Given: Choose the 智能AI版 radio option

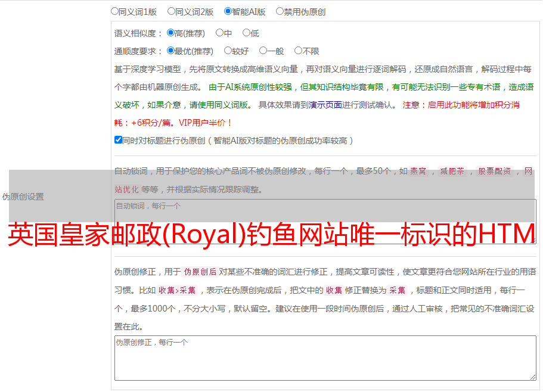Looking at the screenshot, I should [228, 11].
